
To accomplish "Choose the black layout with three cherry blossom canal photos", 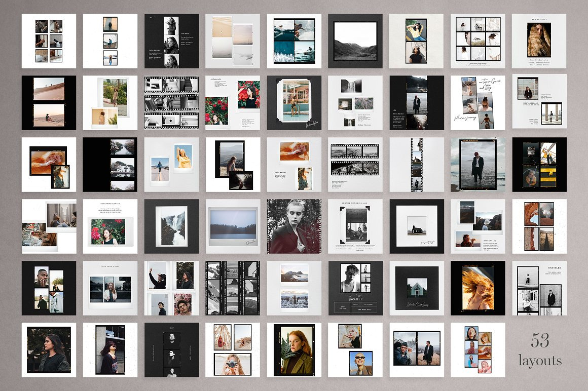I will [x=111, y=165].
